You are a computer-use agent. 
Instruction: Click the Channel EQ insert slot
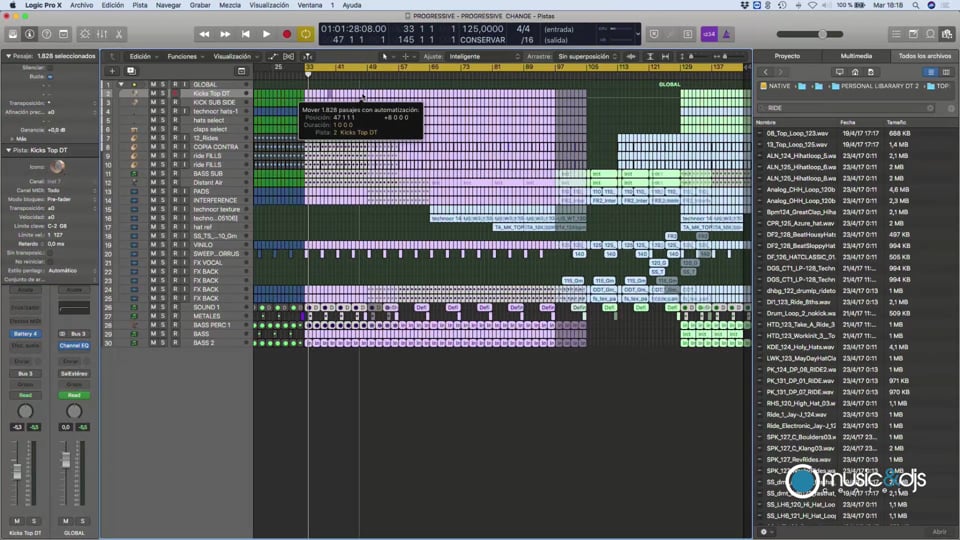(74, 345)
